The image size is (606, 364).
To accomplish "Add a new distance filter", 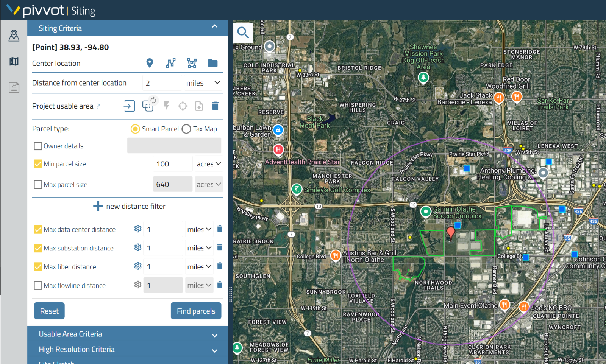I will [x=129, y=206].
